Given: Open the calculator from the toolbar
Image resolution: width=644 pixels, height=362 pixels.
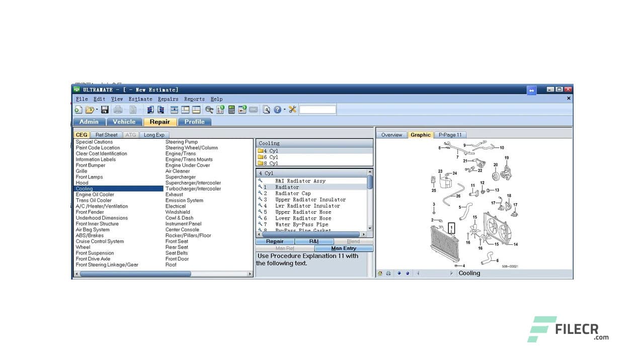Looking at the screenshot, I should point(231,110).
